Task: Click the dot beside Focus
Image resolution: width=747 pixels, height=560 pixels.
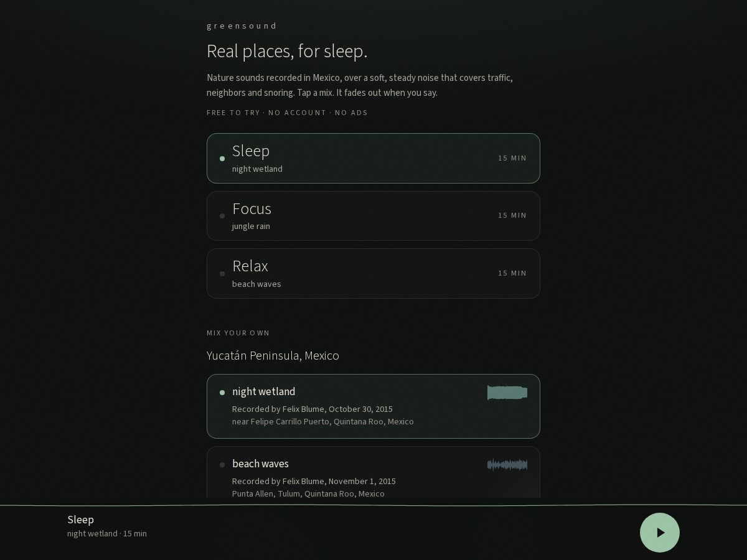Action: pyautogui.click(x=222, y=216)
